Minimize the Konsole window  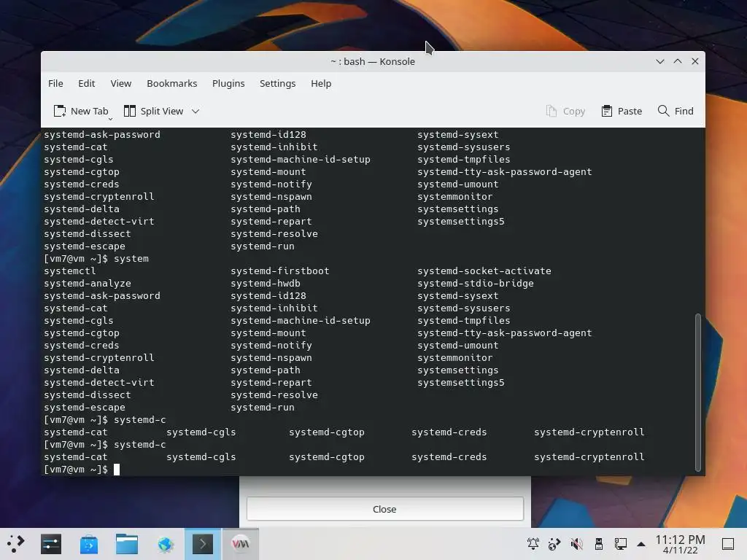click(x=659, y=61)
